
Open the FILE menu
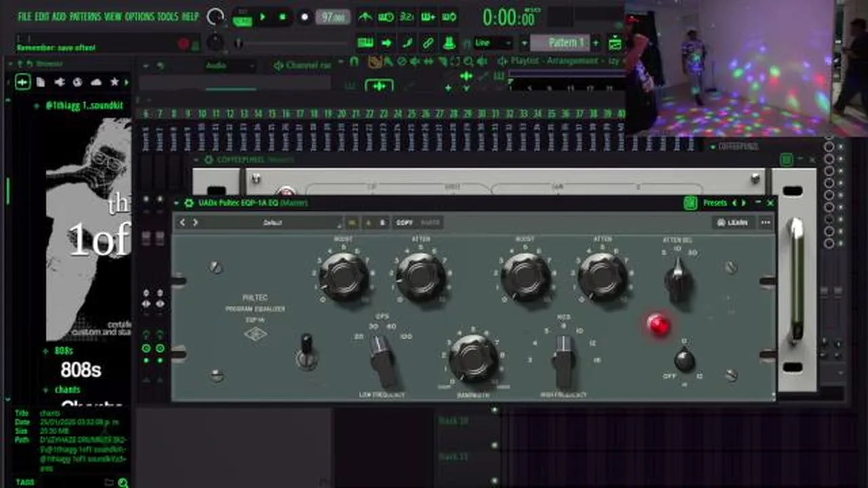tap(24, 16)
